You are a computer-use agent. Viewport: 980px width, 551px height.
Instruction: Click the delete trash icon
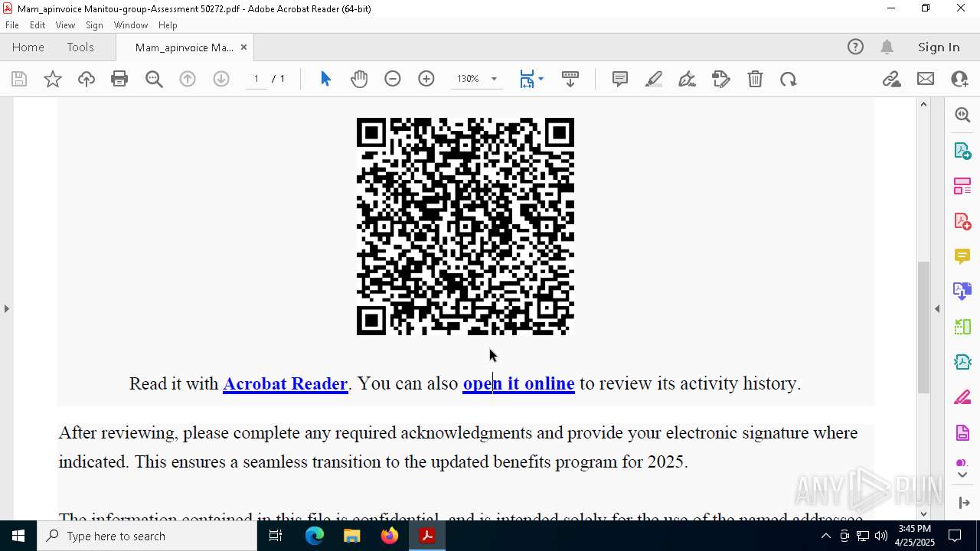(x=755, y=79)
